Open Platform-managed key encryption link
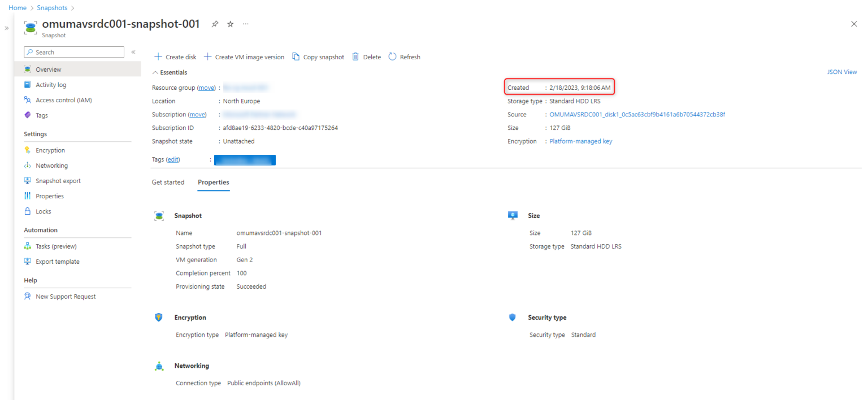Image resolution: width=868 pixels, height=400 pixels. pyautogui.click(x=581, y=141)
